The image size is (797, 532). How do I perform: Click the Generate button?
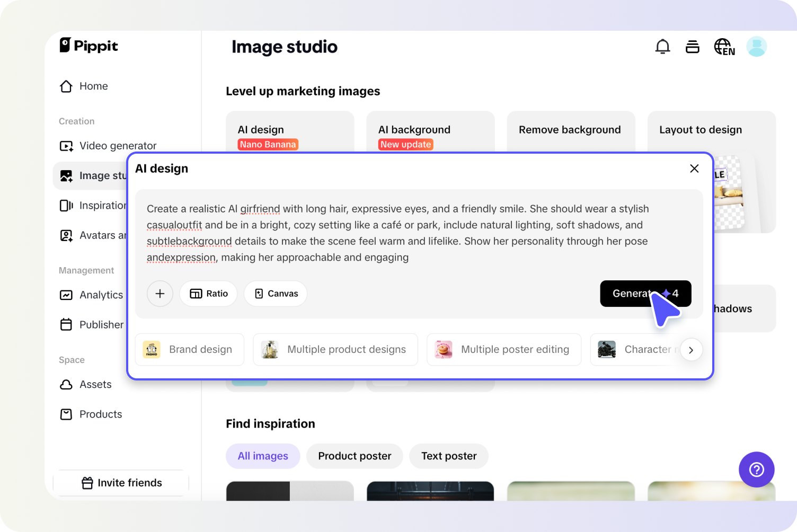coord(631,294)
